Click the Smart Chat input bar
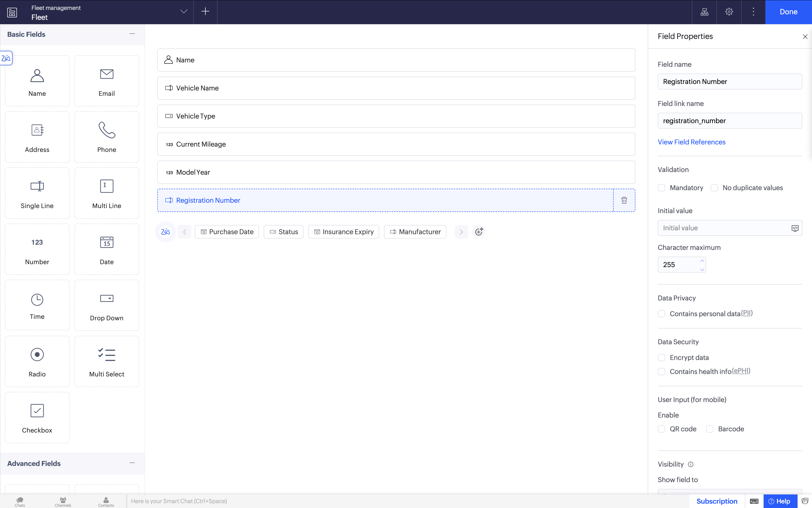This screenshot has height=508, width=812. tap(408, 501)
